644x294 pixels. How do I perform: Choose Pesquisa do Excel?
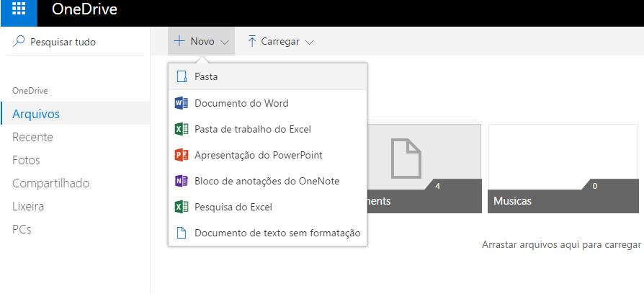[267, 208]
